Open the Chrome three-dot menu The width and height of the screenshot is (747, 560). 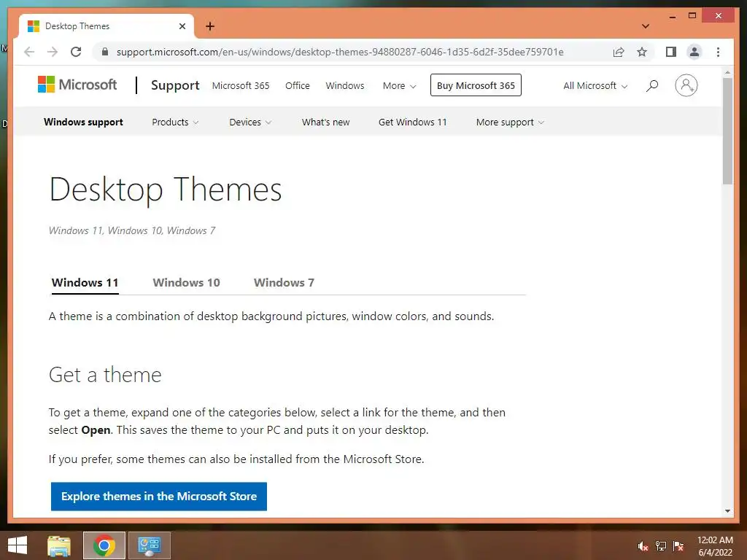[x=718, y=52]
